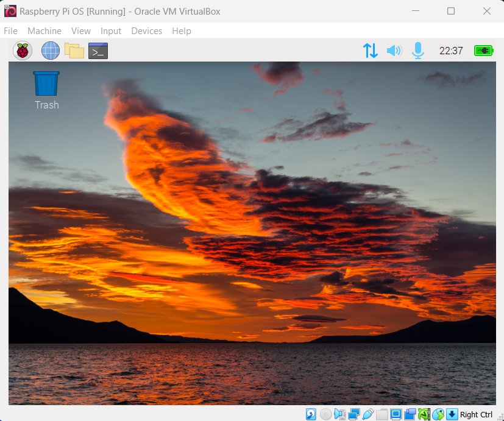
Task: Launch the web browser globe icon
Action: click(51, 51)
